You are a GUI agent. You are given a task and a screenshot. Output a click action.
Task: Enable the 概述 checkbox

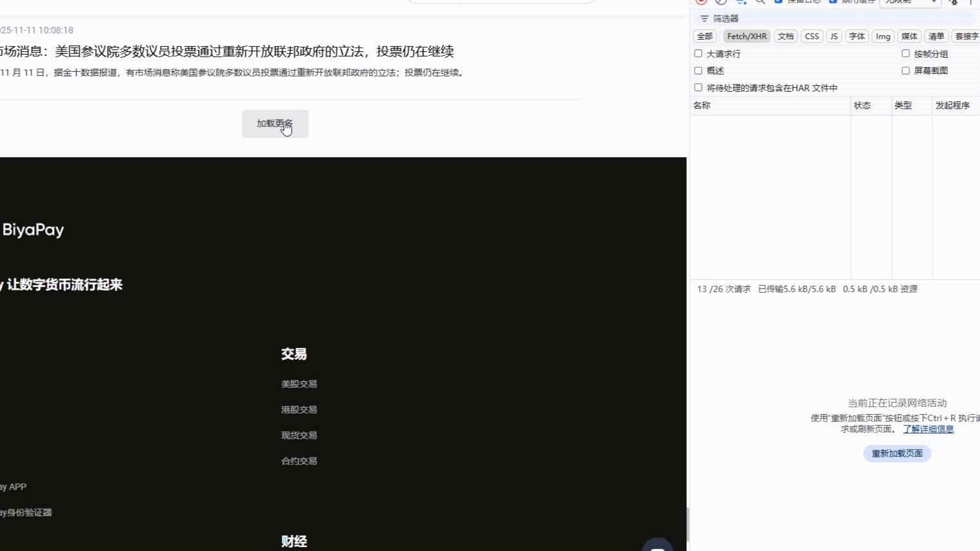click(x=699, y=71)
